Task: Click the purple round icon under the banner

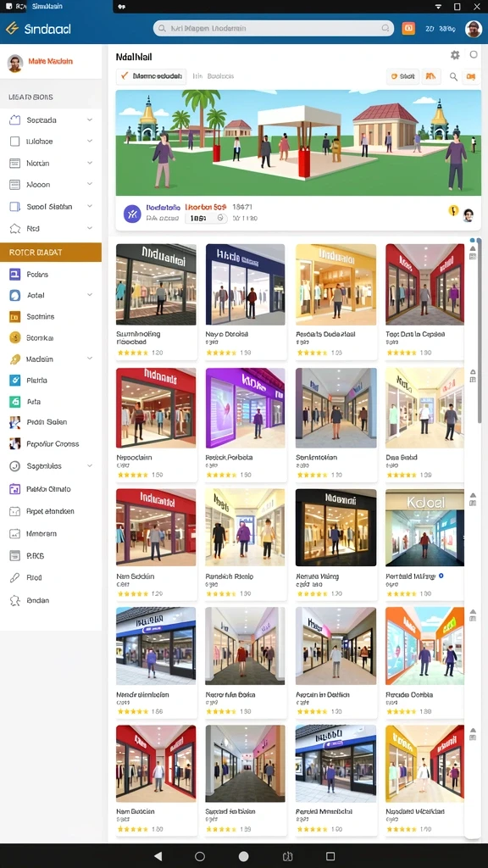Action: (x=132, y=213)
